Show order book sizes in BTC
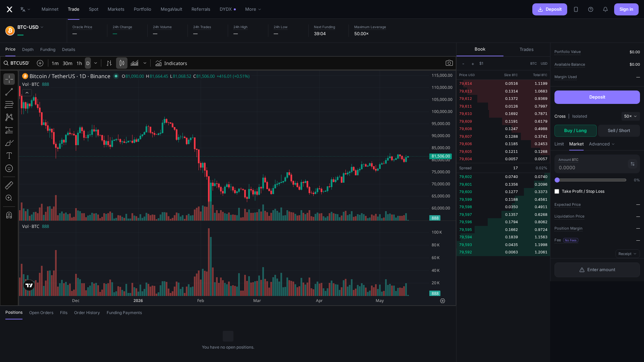This screenshot has width=644, height=362. point(533,63)
